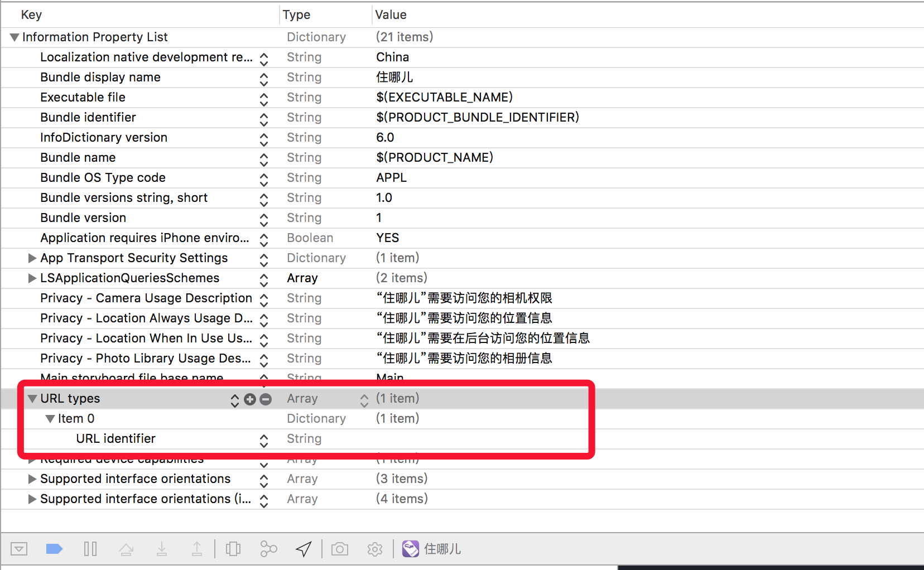924x570 pixels.
Task: Open the Array type popup for URL types
Action: [x=364, y=400]
